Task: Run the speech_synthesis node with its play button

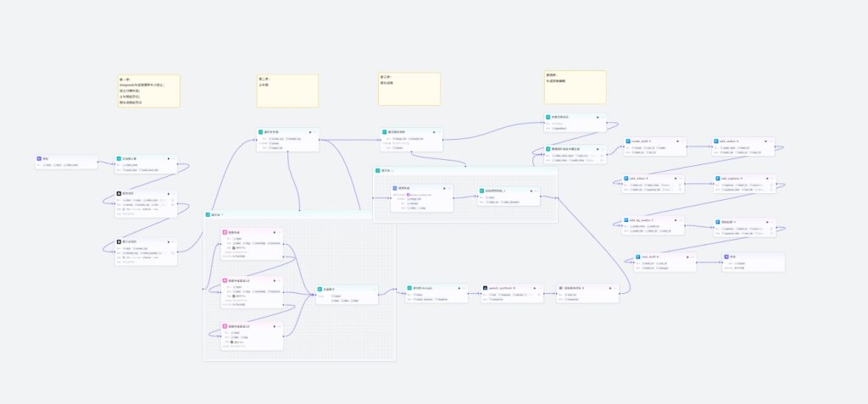Action: click(534, 288)
